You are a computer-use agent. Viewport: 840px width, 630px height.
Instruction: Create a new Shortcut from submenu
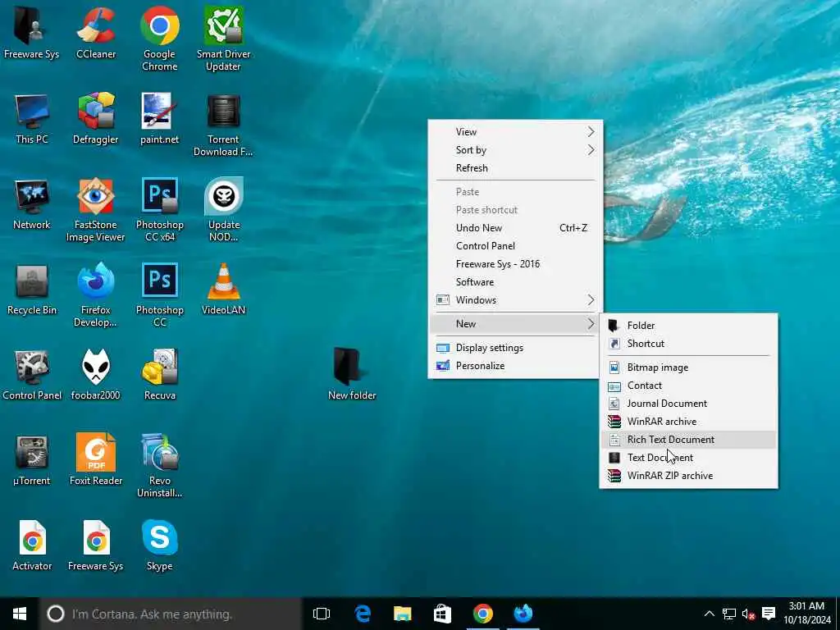689,344
